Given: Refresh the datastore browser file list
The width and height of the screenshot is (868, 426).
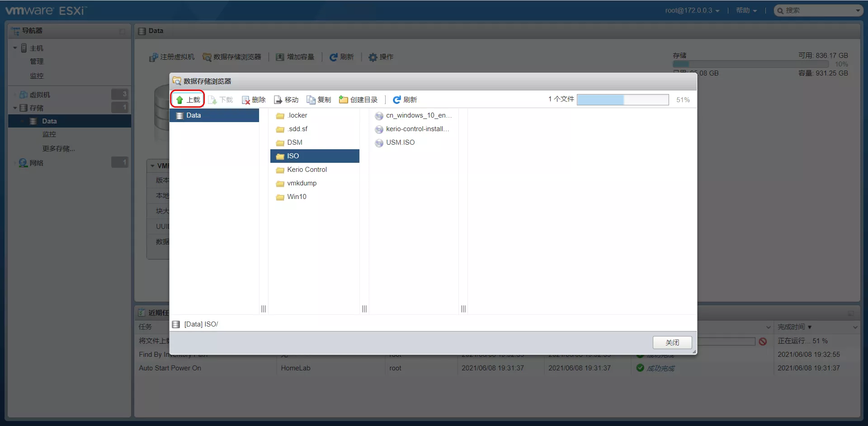Looking at the screenshot, I should tap(405, 100).
